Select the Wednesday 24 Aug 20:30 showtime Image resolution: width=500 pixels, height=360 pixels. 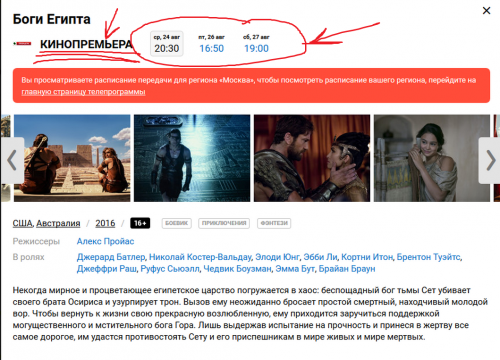[167, 44]
